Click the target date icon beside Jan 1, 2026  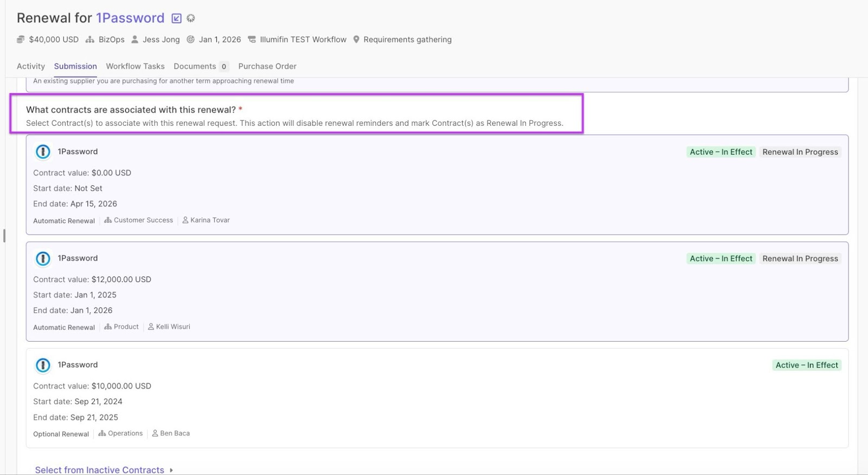point(190,40)
